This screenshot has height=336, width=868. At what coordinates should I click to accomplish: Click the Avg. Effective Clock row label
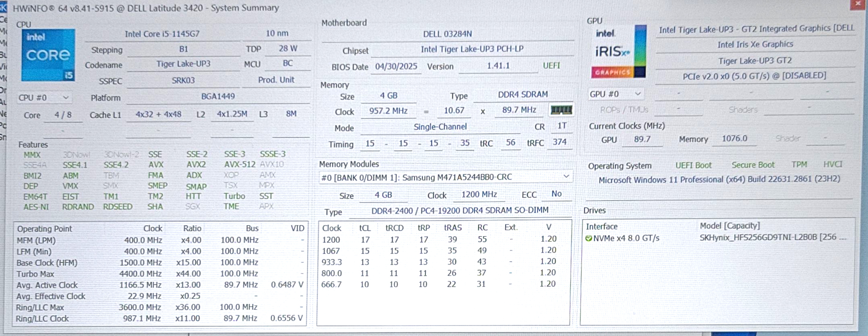[x=51, y=296]
